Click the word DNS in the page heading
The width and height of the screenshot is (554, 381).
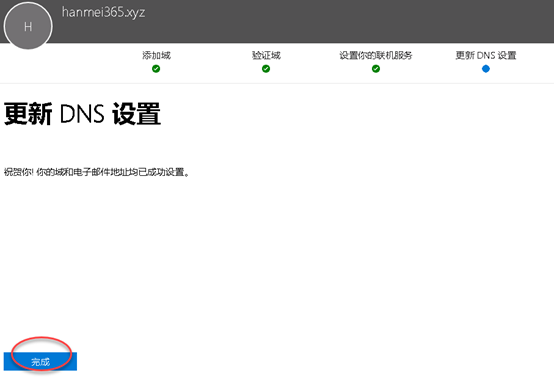pyautogui.click(x=82, y=114)
